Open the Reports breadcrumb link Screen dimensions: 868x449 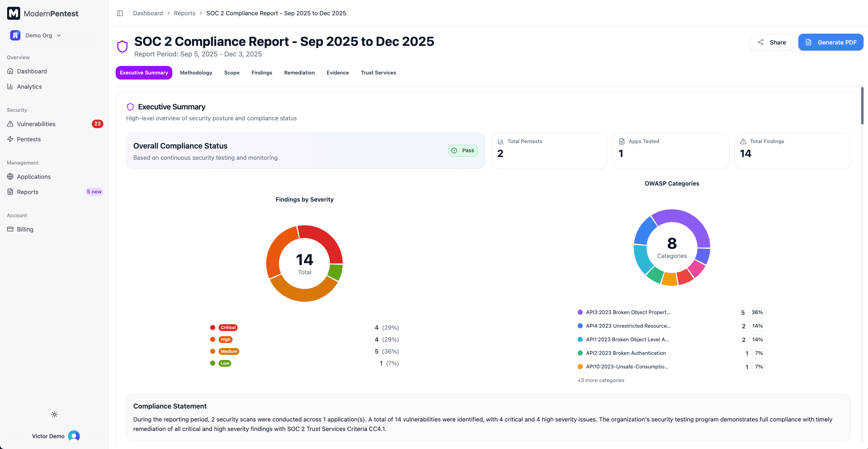(x=184, y=13)
